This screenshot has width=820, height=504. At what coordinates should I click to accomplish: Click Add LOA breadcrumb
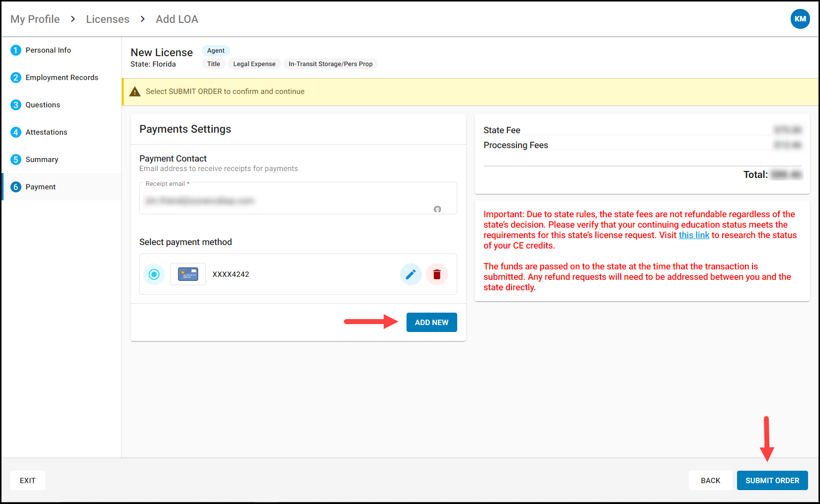click(x=177, y=19)
